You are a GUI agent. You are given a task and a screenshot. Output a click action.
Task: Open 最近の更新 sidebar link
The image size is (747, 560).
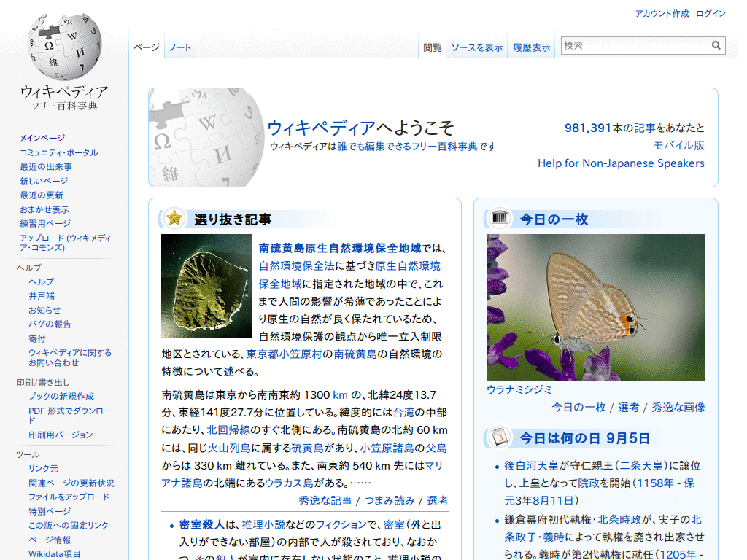coord(41,195)
